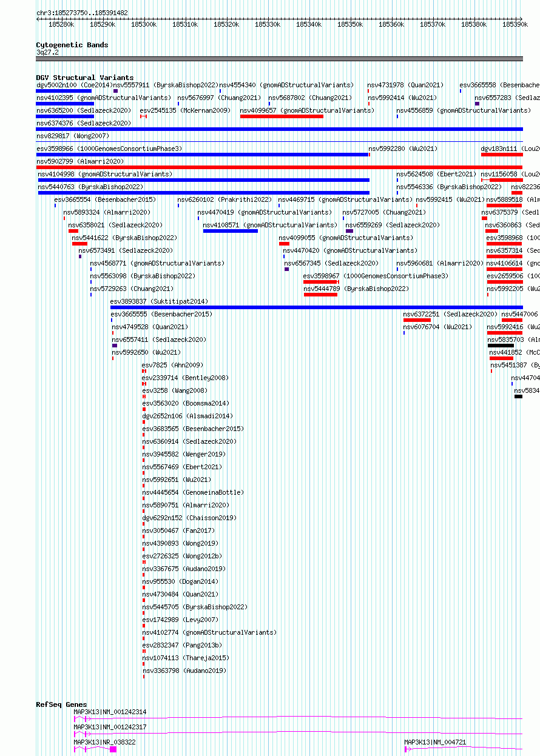The width and height of the screenshot is (540, 756).
Task: Open variant nsv4556859 gnomAD label
Action: (464, 110)
